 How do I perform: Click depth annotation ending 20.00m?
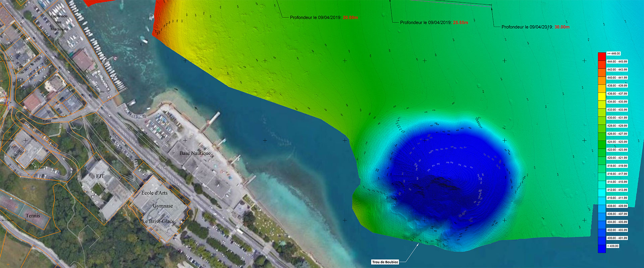[x=324, y=17]
